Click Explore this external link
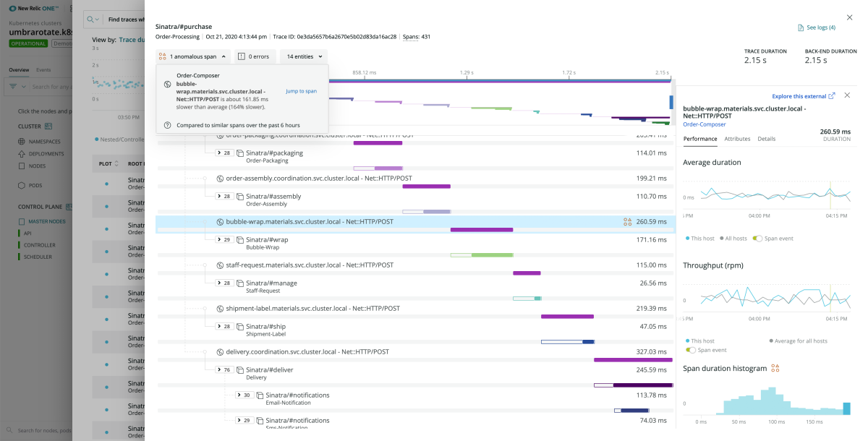The height and width of the screenshot is (441, 868). [799, 96]
